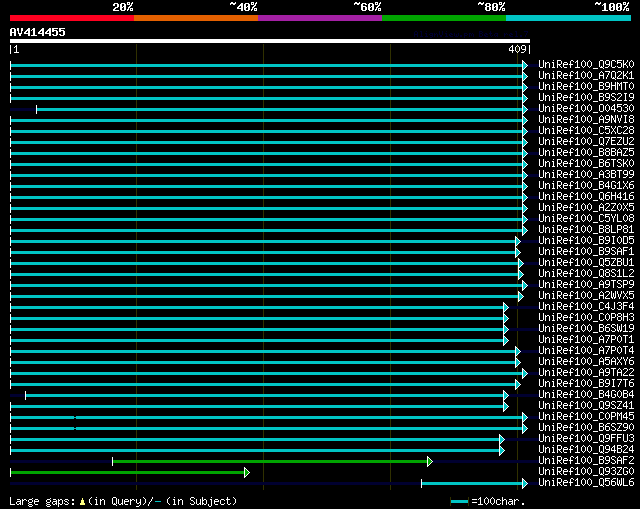
Task: Click the green ~80% identity legend segment
Action: tap(444, 18)
